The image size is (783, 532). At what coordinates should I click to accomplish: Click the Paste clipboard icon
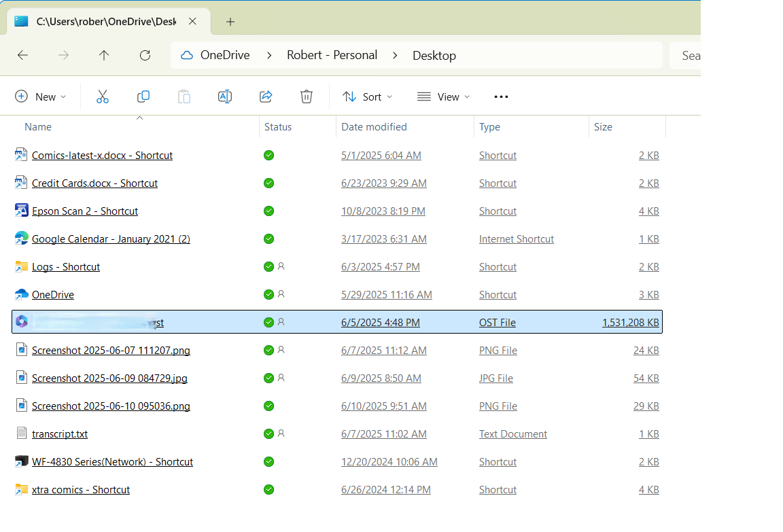click(x=184, y=96)
